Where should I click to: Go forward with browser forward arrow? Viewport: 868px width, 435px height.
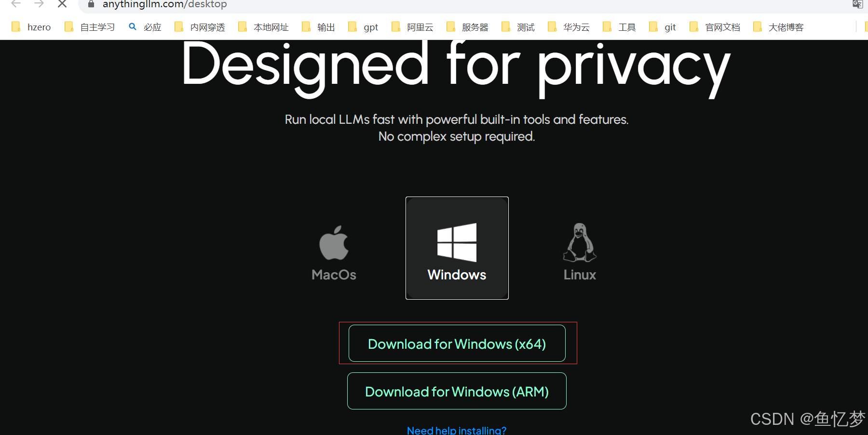coord(39,4)
